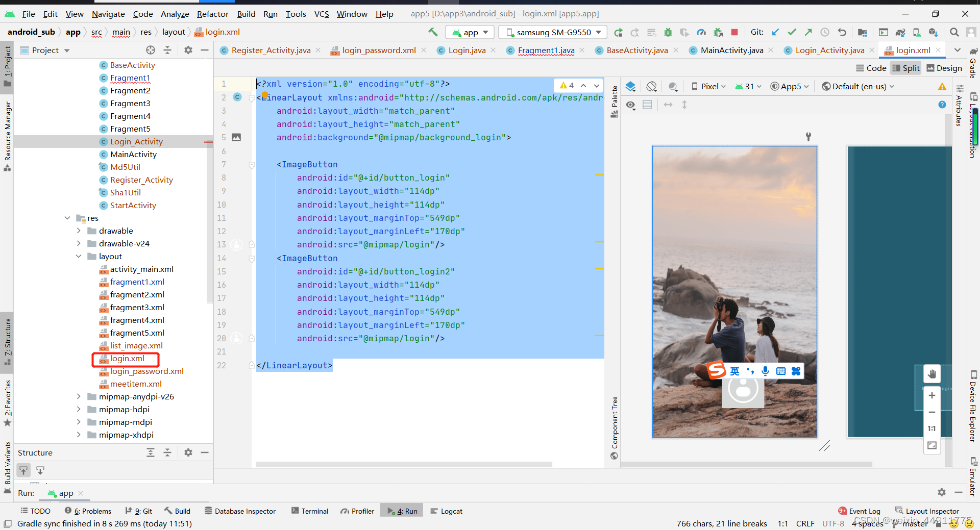Toggle the Component Tree panel
The width and height of the screenshot is (980, 530).
(615, 427)
